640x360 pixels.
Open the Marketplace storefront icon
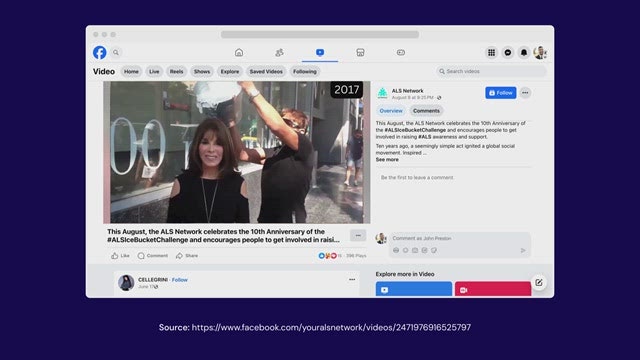[x=360, y=52]
